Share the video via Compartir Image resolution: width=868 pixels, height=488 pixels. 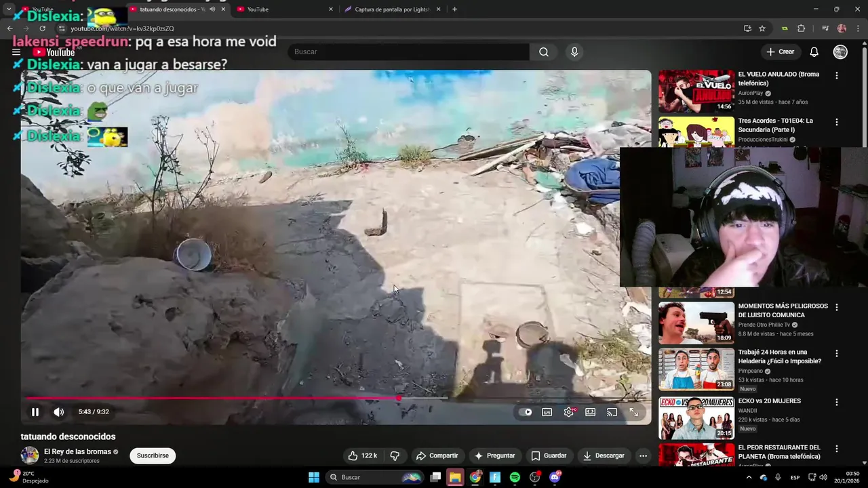[437, 455]
